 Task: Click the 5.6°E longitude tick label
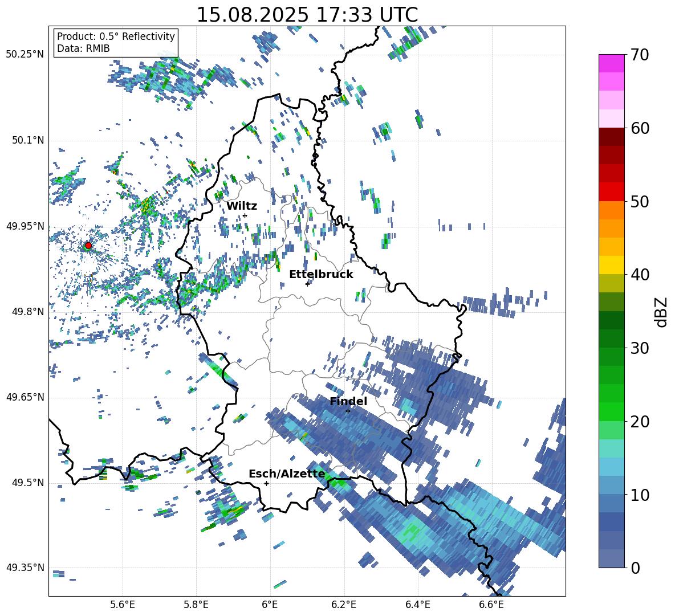click(123, 605)
